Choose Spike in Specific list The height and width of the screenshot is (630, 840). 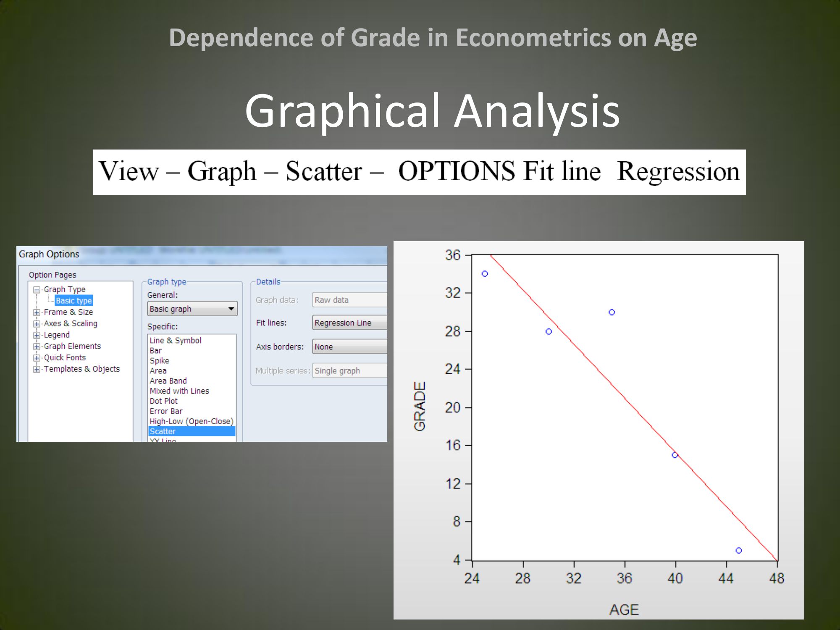(160, 361)
